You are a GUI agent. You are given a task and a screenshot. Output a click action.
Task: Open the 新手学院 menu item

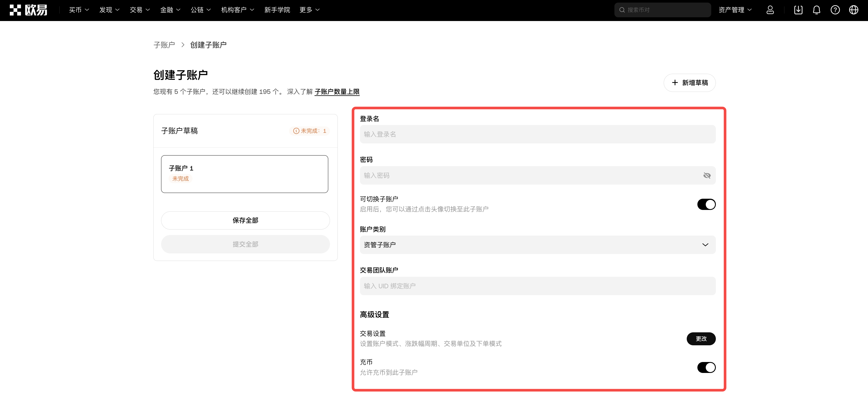click(x=277, y=10)
